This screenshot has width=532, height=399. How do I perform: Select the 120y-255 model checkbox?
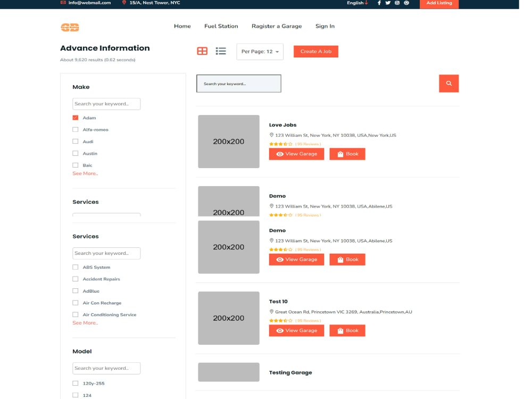(x=76, y=383)
